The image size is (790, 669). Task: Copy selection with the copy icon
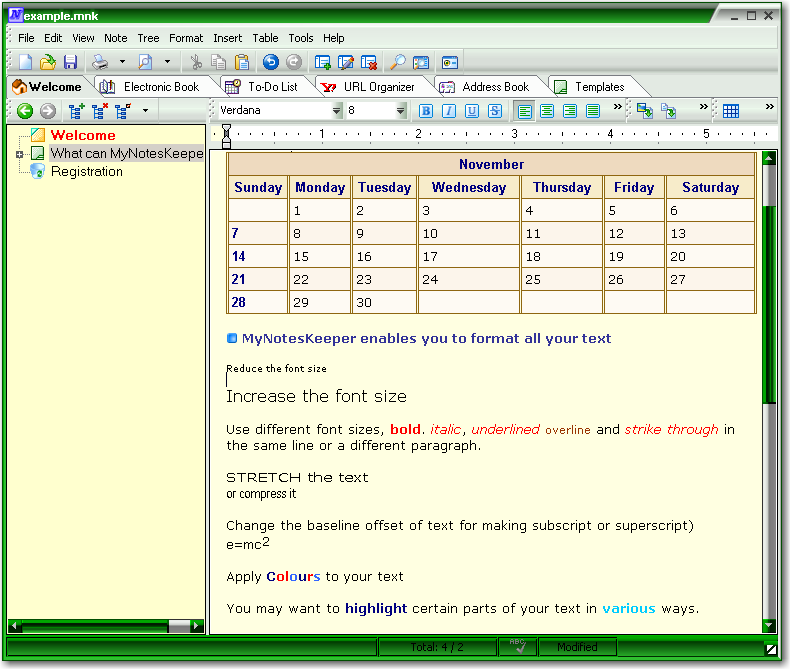[219, 62]
